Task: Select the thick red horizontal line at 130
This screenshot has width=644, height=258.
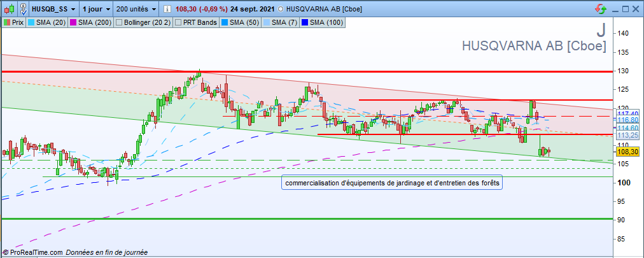Action: pyautogui.click(x=306, y=71)
